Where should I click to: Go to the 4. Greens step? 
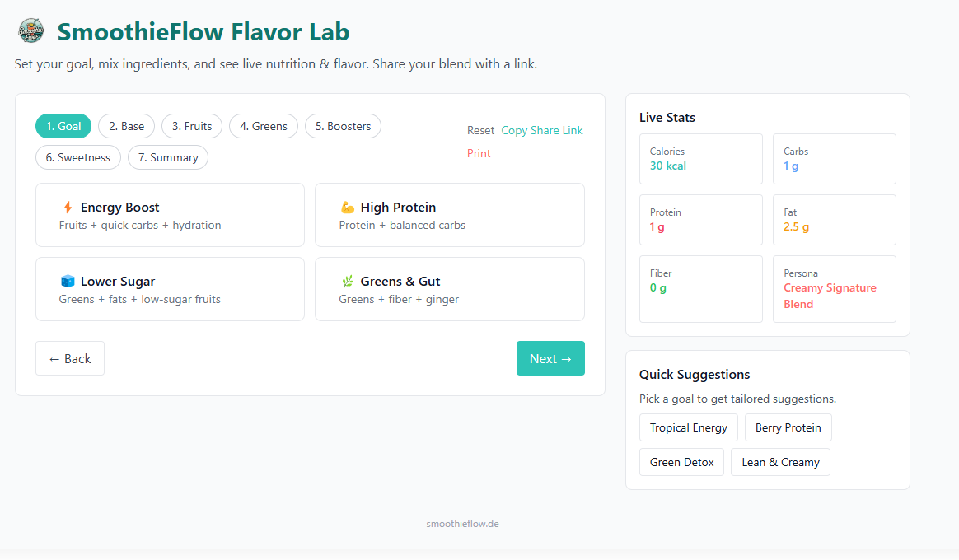coord(264,126)
